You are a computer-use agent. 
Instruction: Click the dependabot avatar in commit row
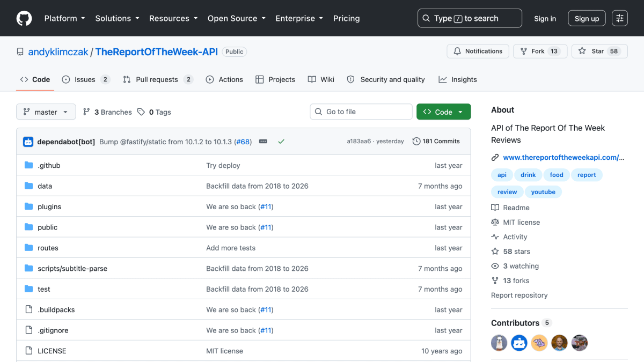(28, 142)
